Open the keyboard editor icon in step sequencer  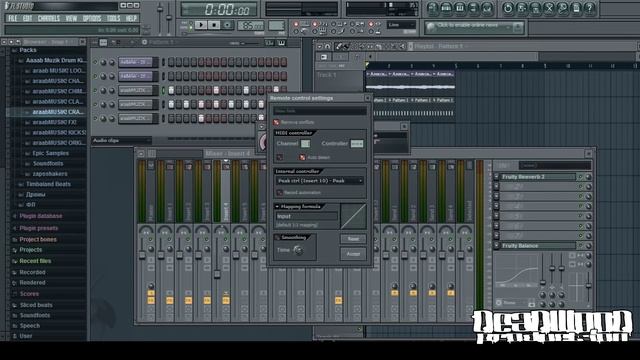tap(281, 42)
